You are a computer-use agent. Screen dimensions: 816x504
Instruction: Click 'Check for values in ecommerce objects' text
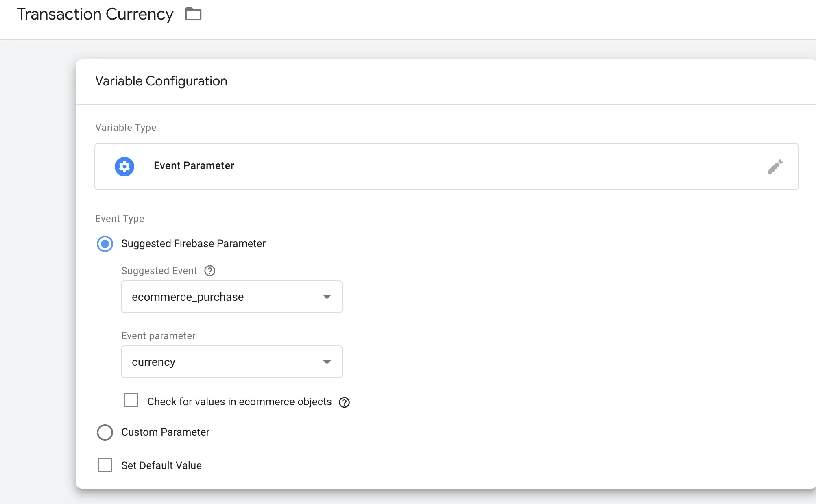[x=239, y=402]
